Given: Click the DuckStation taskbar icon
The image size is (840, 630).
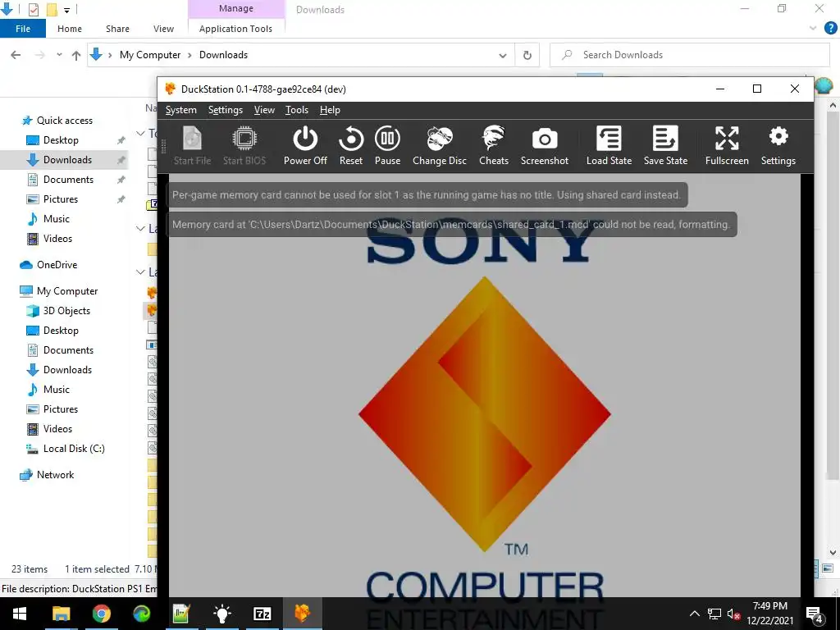Looking at the screenshot, I should point(302,614).
